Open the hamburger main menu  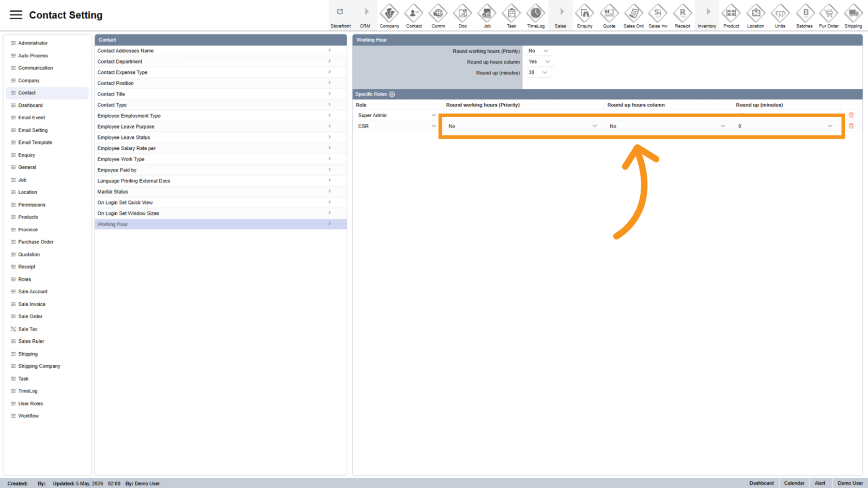(16, 15)
